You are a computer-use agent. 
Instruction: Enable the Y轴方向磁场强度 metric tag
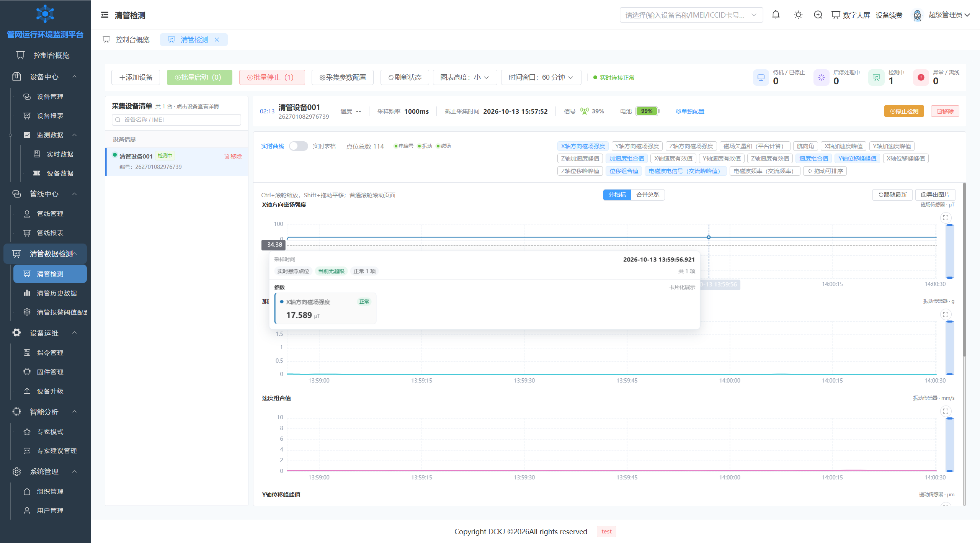tap(637, 146)
